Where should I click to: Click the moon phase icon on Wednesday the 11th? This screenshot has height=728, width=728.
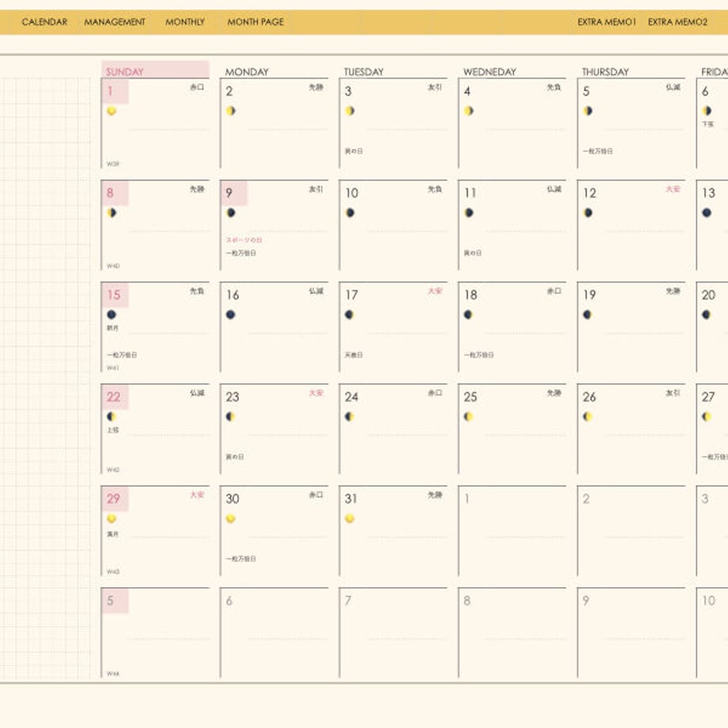pyautogui.click(x=469, y=213)
